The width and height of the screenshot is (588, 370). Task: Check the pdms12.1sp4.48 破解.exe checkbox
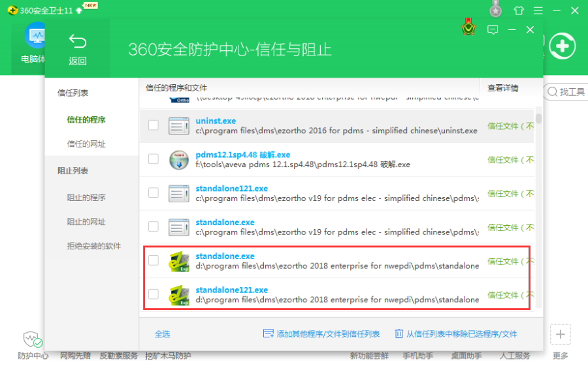[154, 159]
